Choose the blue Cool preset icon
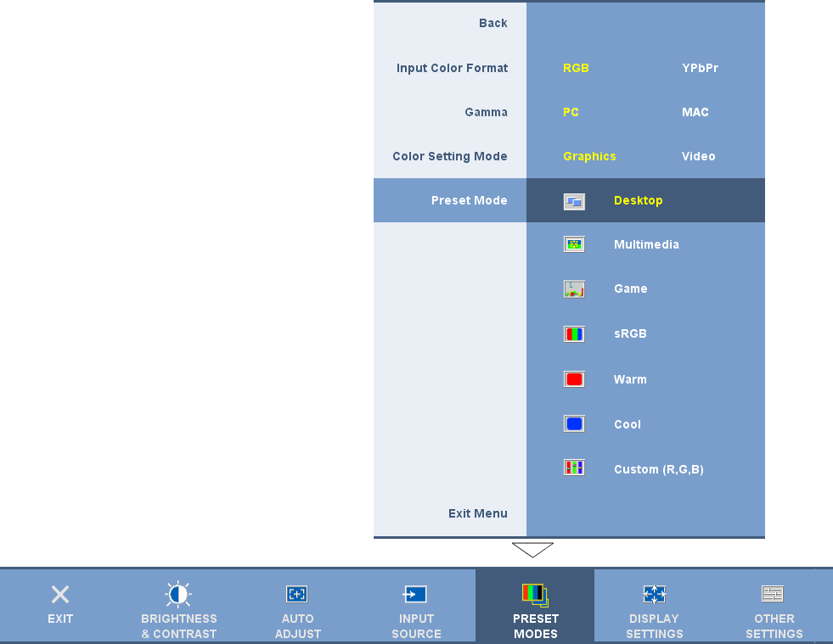The height and width of the screenshot is (644, 833). point(574,423)
